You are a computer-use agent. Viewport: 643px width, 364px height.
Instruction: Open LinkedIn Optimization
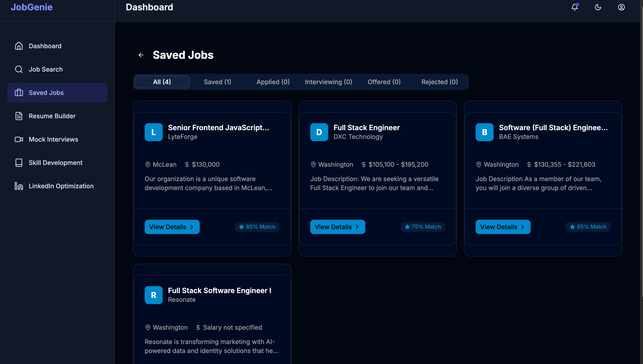[x=61, y=186]
